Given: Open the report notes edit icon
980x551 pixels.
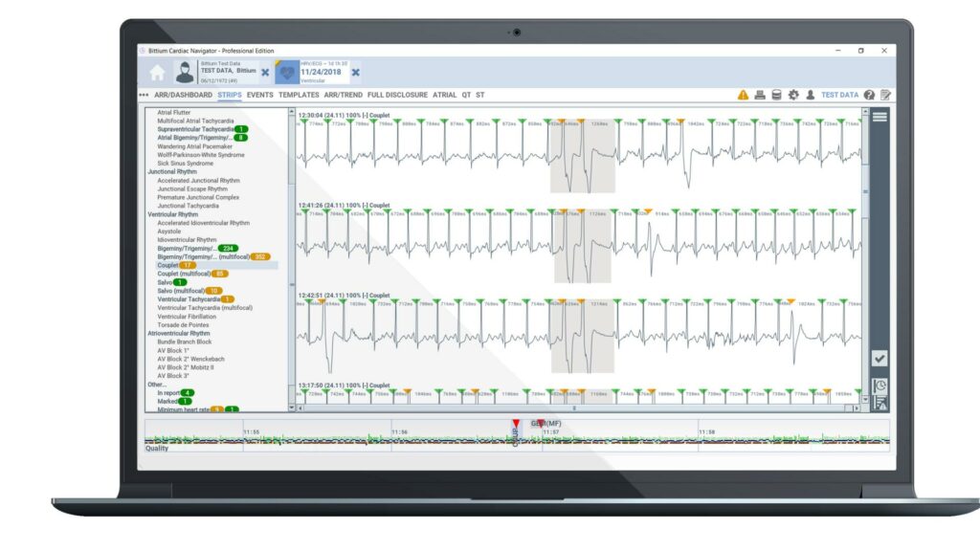Looking at the screenshot, I should click(885, 95).
